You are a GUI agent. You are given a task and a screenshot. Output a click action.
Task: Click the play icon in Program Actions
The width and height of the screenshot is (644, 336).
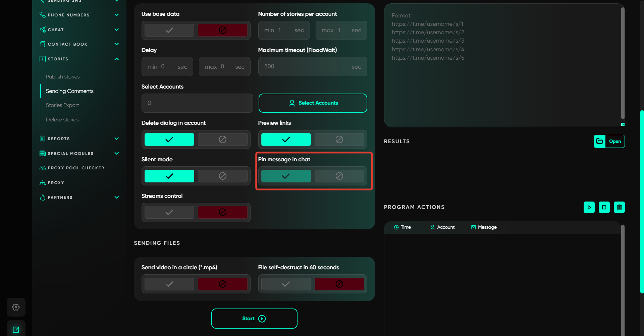coord(589,207)
